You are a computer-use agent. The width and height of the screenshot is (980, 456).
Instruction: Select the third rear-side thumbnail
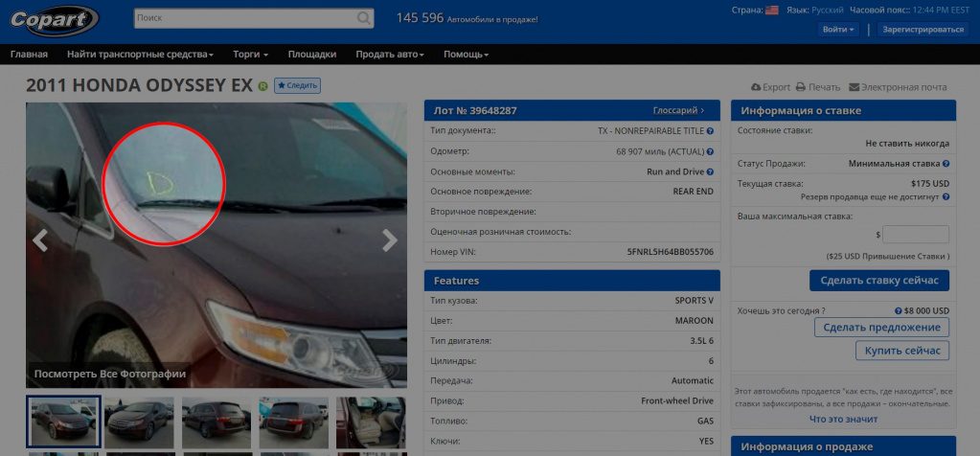click(x=217, y=422)
